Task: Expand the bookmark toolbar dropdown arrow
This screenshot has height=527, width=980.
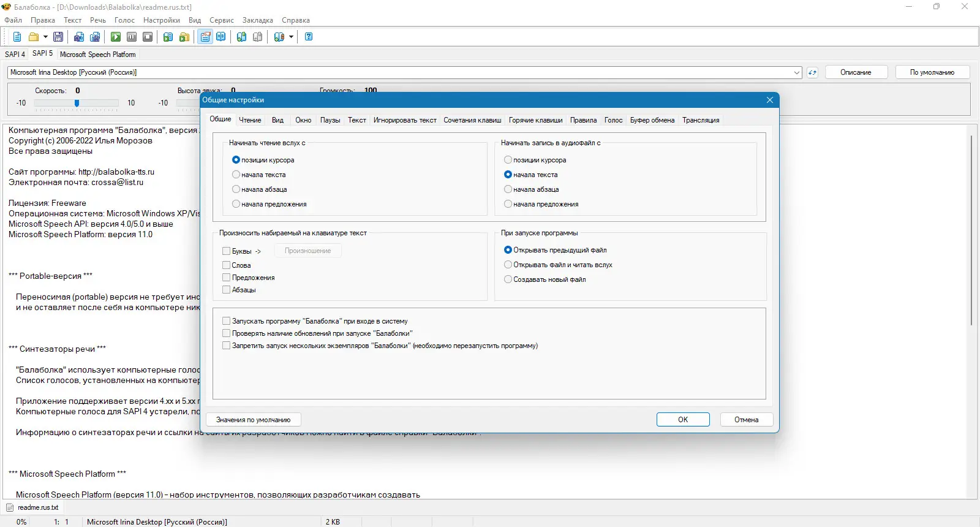Action: (291, 37)
